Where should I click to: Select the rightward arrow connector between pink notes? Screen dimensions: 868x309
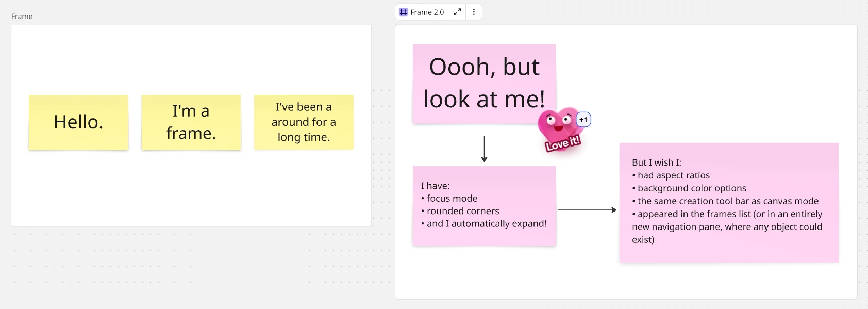pos(587,210)
